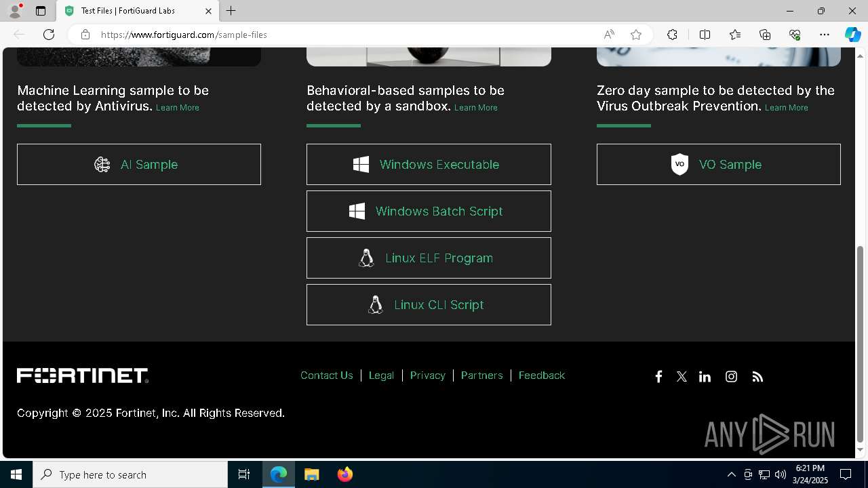Open Learn More for sandbox samples

pyautogui.click(x=476, y=107)
